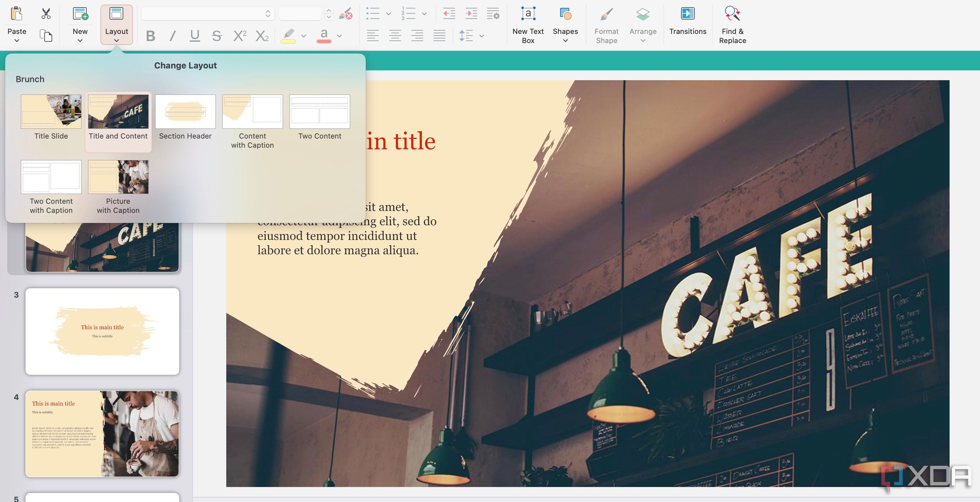Click the Copy icon
The image size is (980, 502).
point(46,36)
